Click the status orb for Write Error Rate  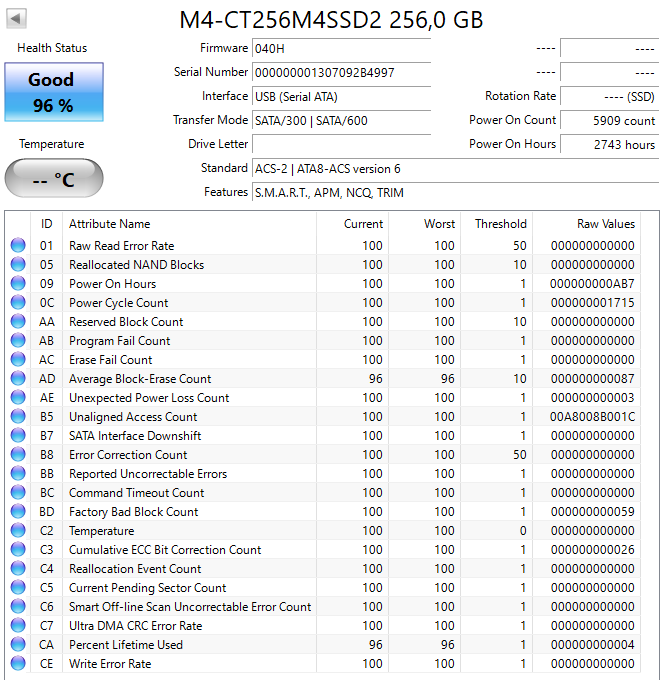click(17, 664)
